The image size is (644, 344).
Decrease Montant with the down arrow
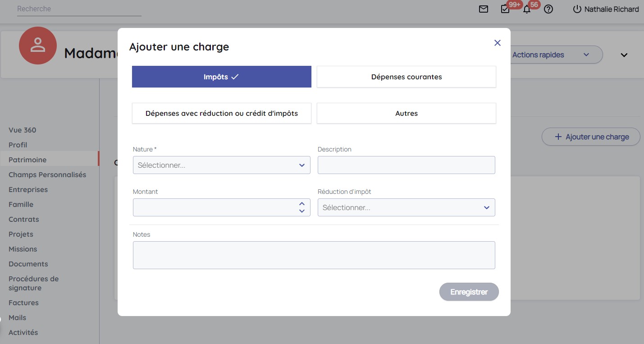302,211
